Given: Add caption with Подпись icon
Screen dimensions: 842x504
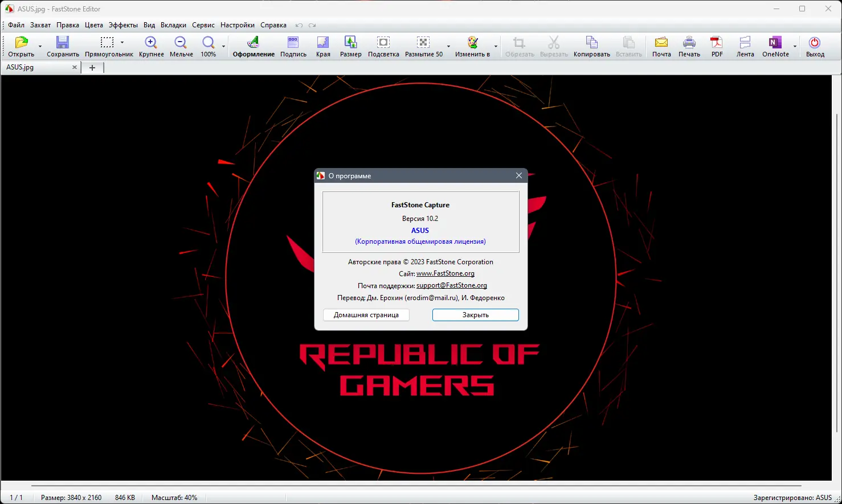Looking at the screenshot, I should pyautogui.click(x=293, y=43).
